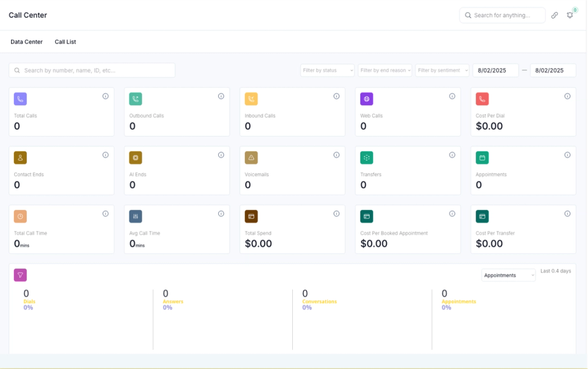Click the AI Ends icon
588x369 pixels.
(136, 158)
